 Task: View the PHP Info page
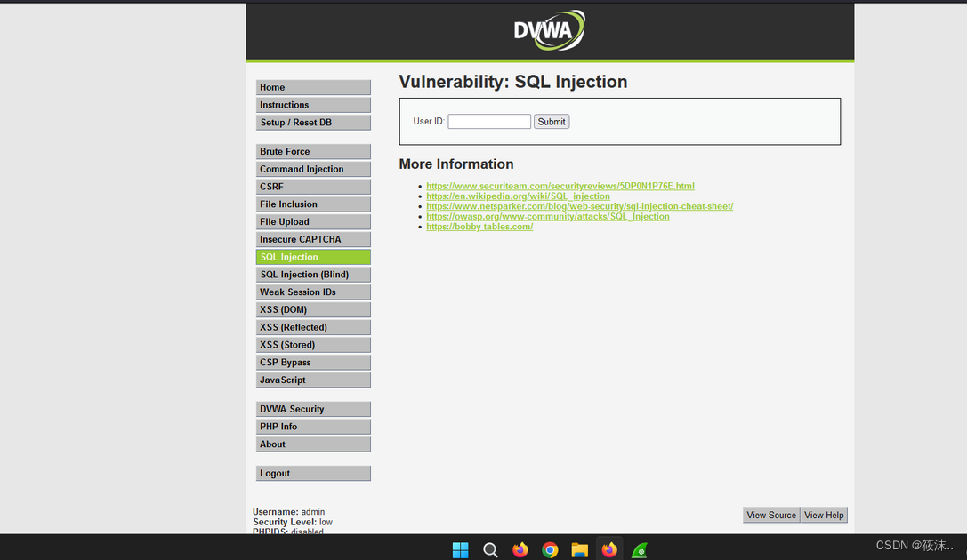coord(313,427)
